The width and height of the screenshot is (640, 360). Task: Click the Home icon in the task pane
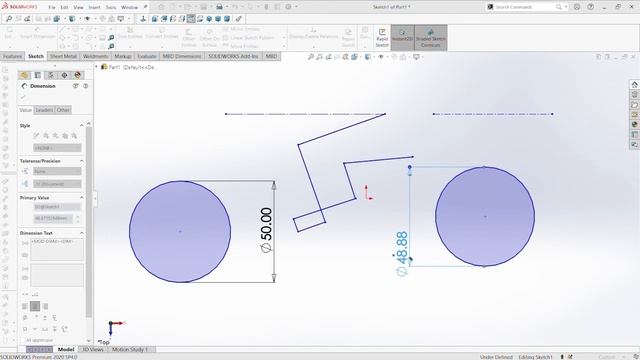(634, 84)
